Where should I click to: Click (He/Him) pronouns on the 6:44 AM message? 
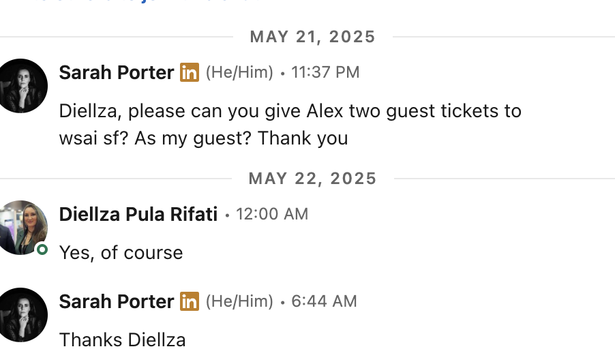pyautogui.click(x=239, y=301)
